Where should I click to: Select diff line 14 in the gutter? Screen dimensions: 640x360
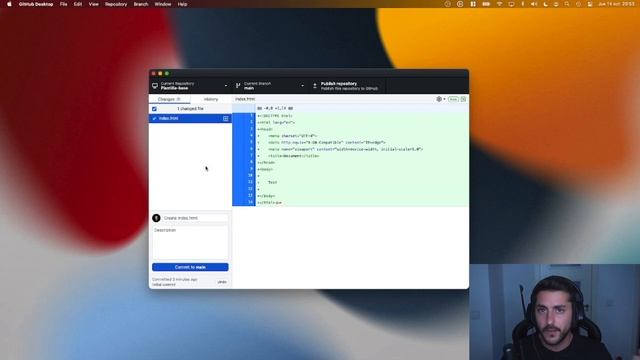[x=244, y=202]
